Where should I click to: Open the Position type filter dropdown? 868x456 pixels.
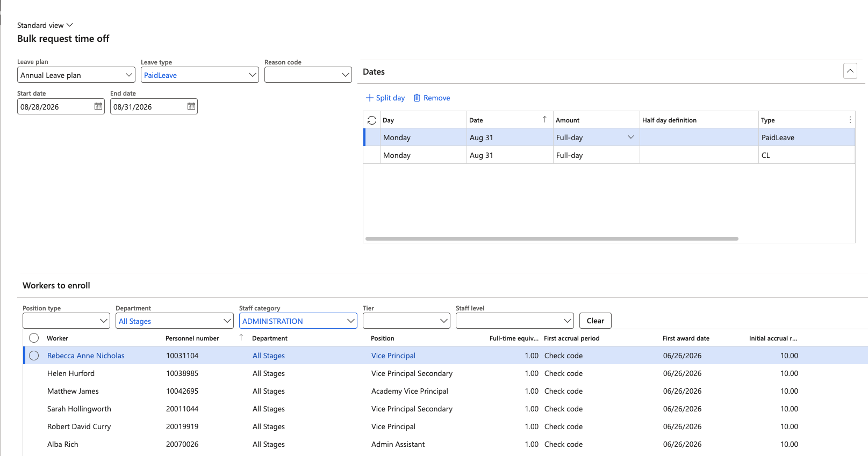pyautogui.click(x=104, y=321)
